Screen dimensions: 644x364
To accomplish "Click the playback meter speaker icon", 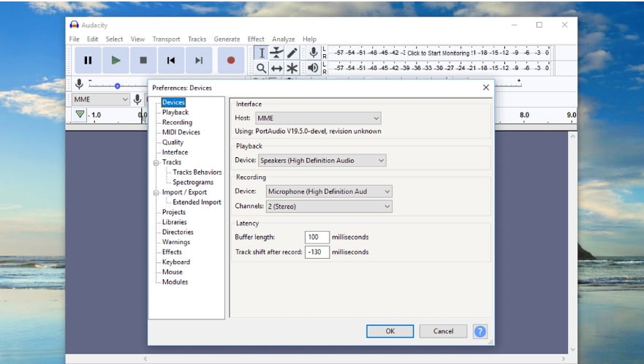I will (x=313, y=68).
